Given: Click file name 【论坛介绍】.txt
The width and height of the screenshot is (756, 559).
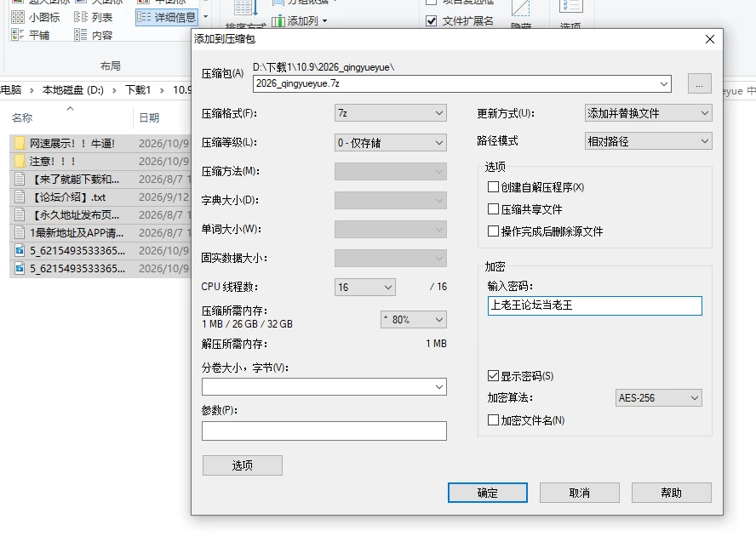Looking at the screenshot, I should coord(68,197).
